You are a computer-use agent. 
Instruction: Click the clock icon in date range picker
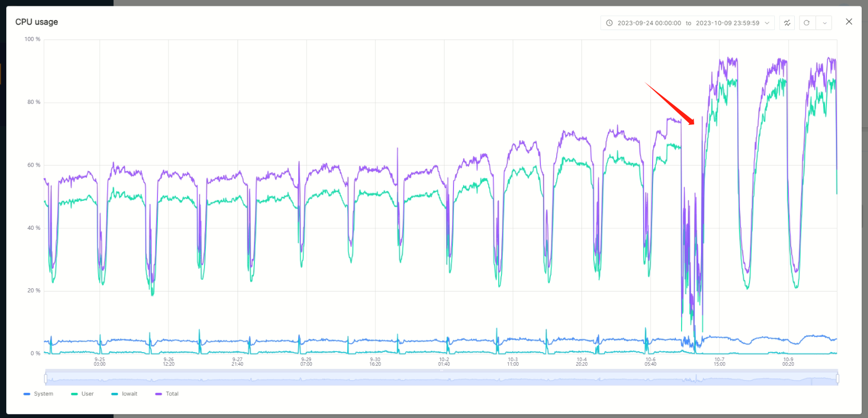coord(609,23)
